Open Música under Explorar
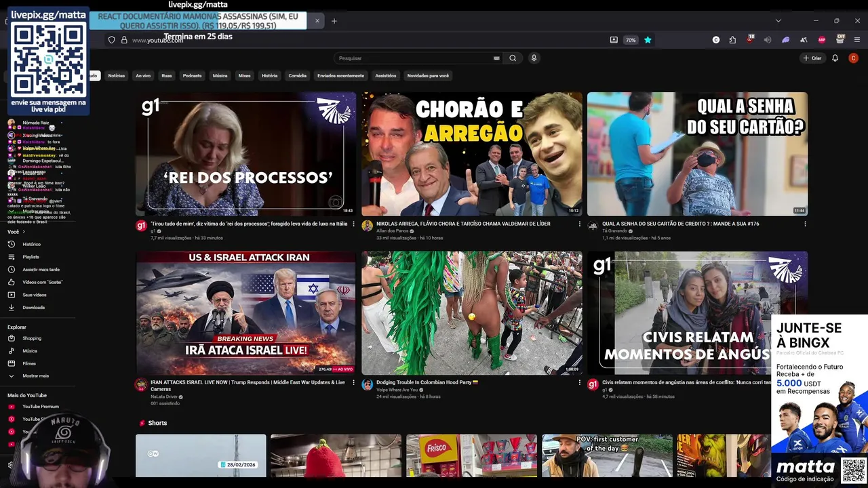 pos(29,351)
